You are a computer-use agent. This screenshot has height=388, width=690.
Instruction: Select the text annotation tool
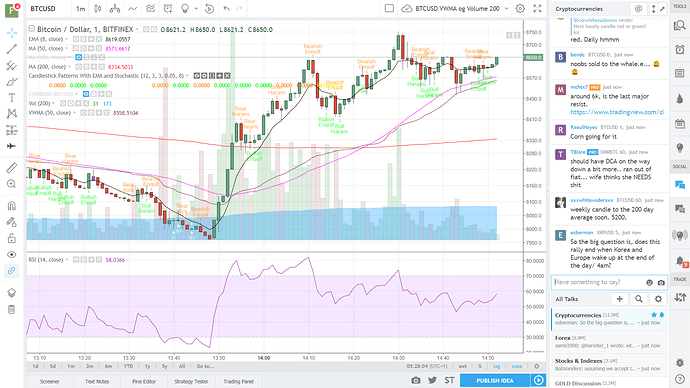[x=12, y=98]
